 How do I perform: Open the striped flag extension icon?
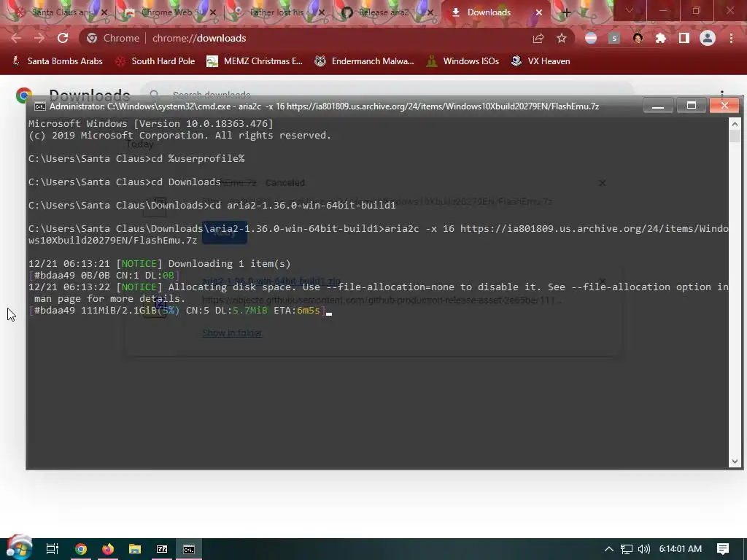(x=591, y=38)
